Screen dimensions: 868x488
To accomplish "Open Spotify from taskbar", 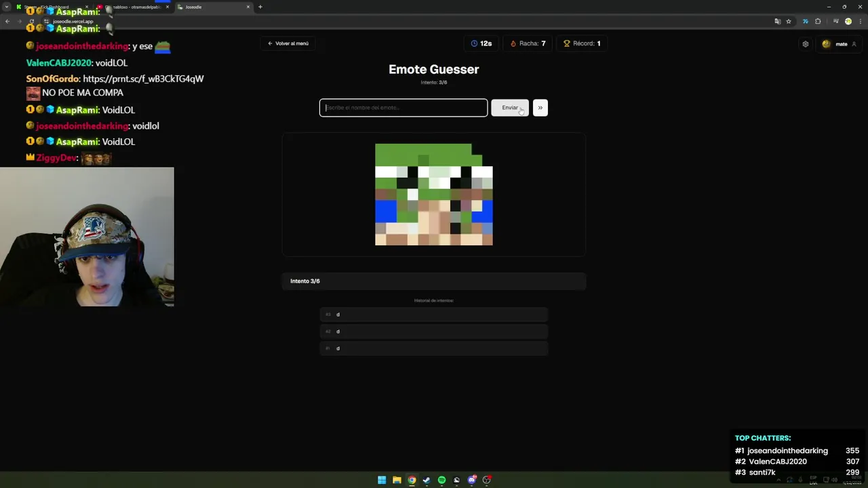I will click(x=441, y=480).
